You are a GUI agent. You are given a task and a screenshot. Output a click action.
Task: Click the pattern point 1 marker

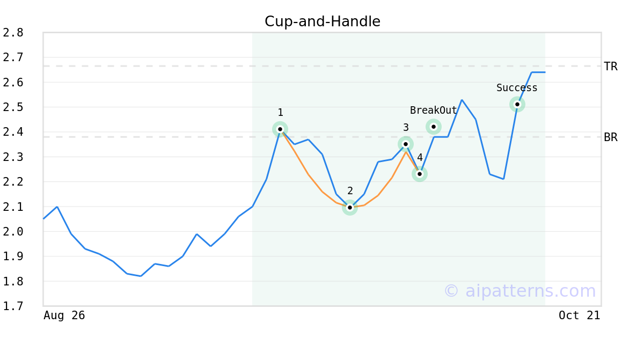(280, 129)
